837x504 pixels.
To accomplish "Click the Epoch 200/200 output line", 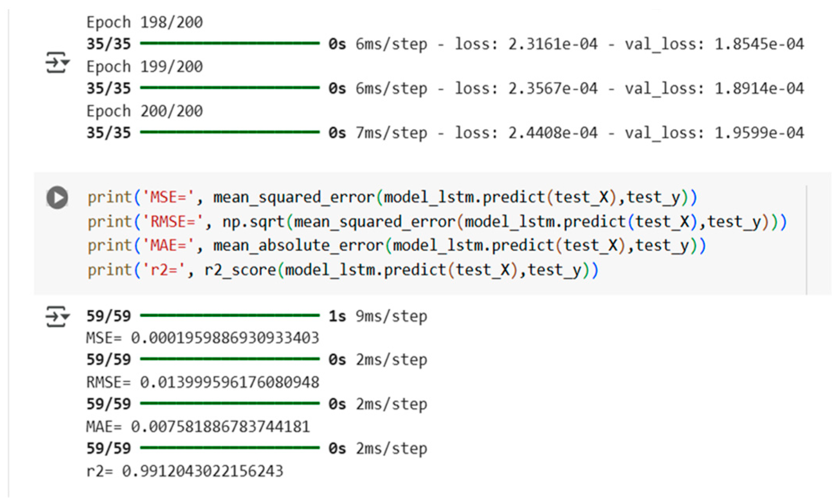I will pos(145,111).
